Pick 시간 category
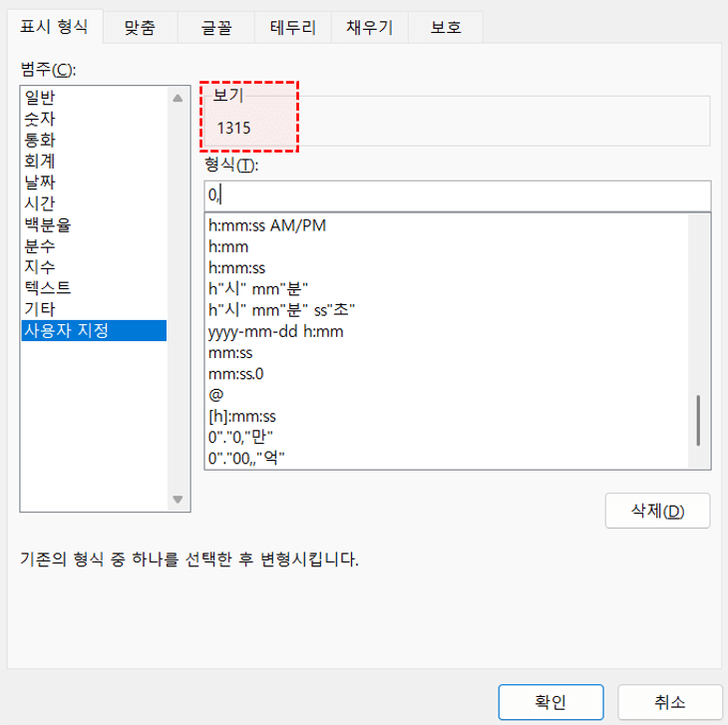This screenshot has height=725, width=728. [94, 202]
